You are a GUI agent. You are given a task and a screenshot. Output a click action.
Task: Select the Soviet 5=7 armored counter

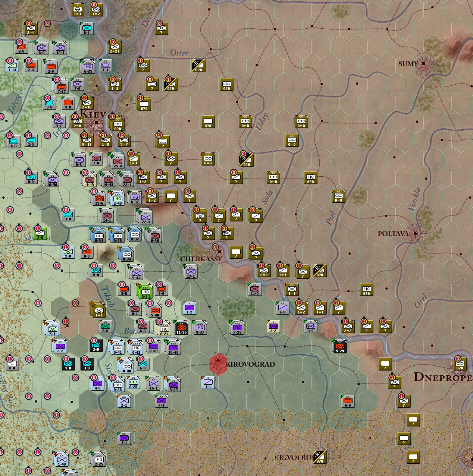124,141
